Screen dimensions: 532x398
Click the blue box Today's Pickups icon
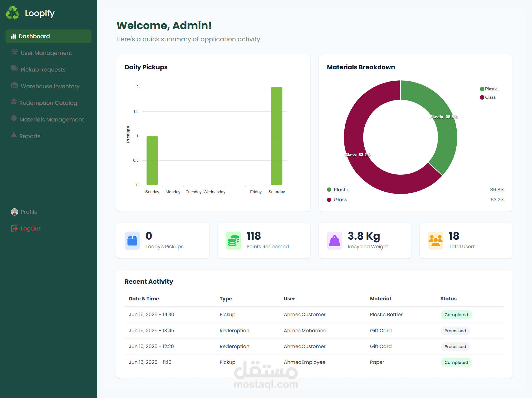[x=132, y=240]
